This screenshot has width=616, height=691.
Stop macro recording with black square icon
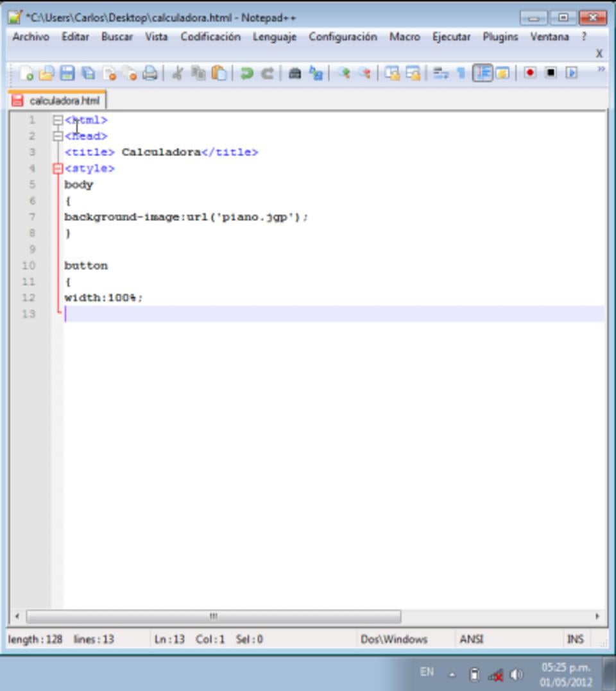pyautogui.click(x=551, y=73)
